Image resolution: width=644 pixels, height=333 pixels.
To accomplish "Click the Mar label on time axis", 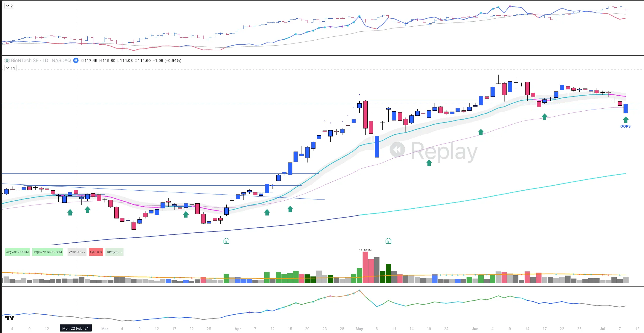I will coord(105,329).
